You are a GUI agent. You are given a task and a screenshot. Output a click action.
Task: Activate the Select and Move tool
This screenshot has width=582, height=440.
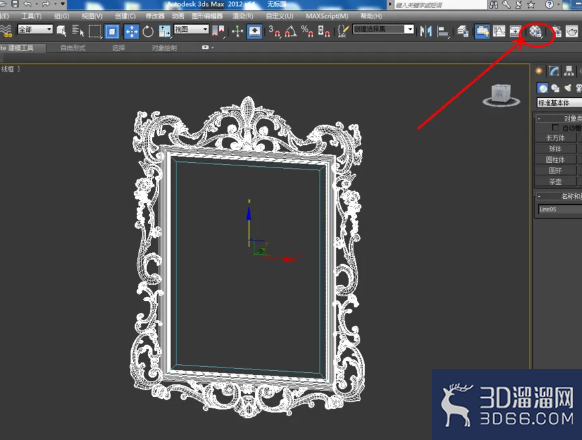click(x=131, y=31)
